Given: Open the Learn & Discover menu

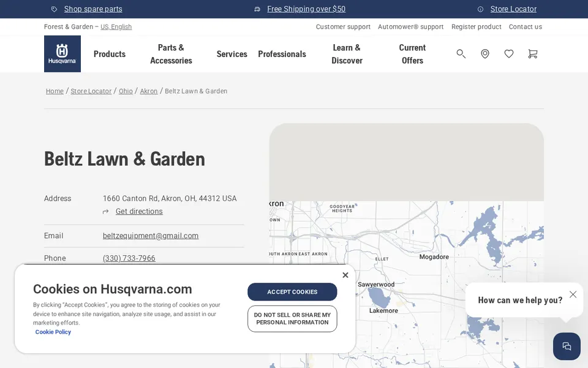Looking at the screenshot, I should [347, 54].
